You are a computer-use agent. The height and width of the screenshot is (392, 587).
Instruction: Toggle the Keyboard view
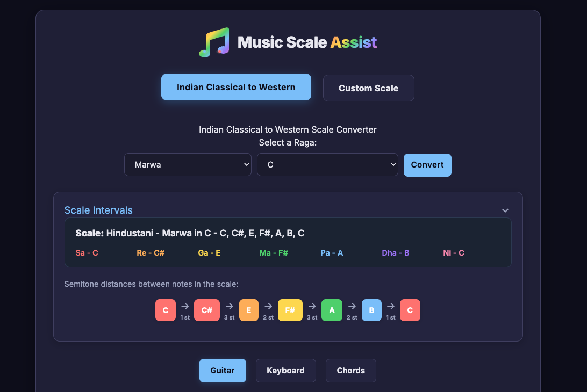point(285,370)
